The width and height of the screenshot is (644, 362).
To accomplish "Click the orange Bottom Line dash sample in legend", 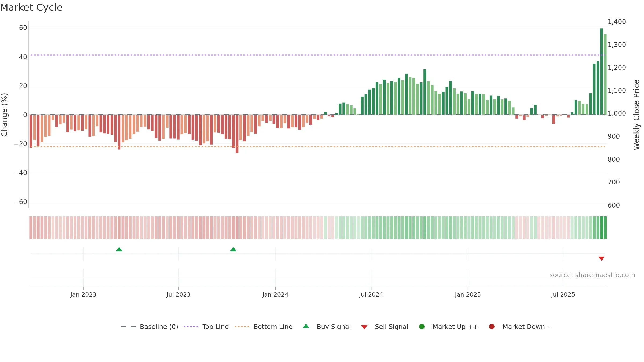I will point(242,327).
